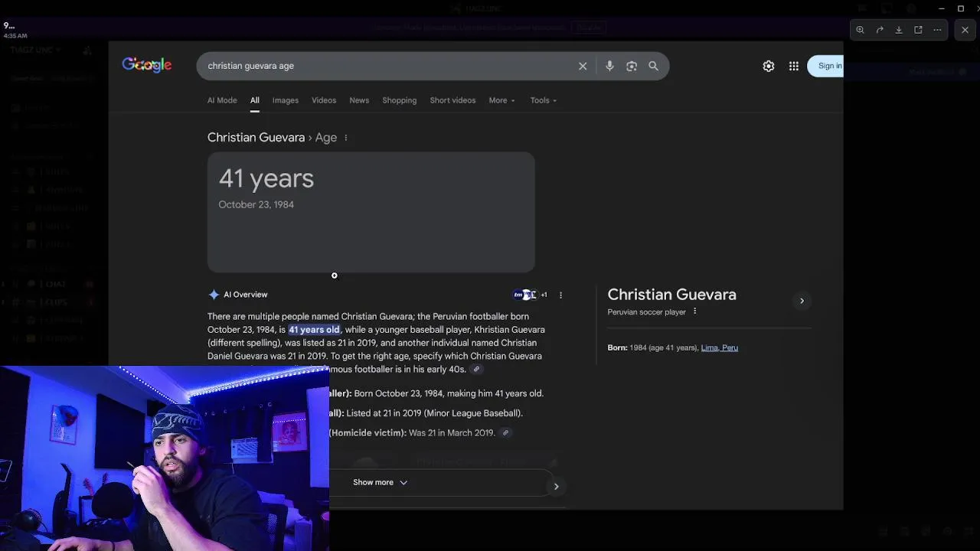This screenshot has height=551, width=980.
Task: Click the 'Christian Guevara' breadcrumb heading
Action: point(256,138)
